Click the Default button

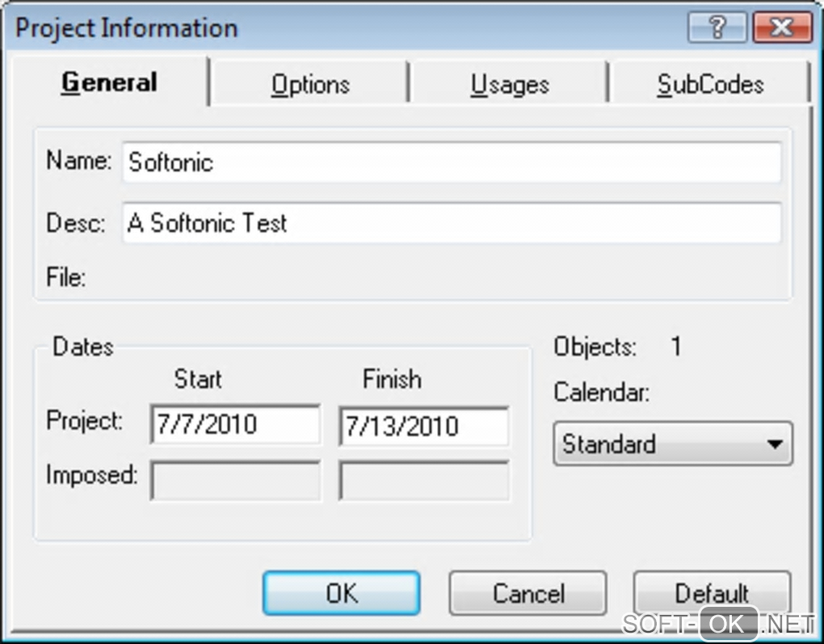pos(712,593)
